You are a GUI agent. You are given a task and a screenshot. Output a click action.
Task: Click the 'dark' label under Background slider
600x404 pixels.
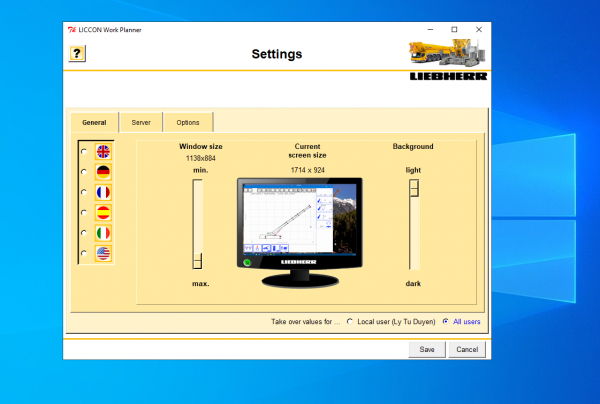coord(413,283)
